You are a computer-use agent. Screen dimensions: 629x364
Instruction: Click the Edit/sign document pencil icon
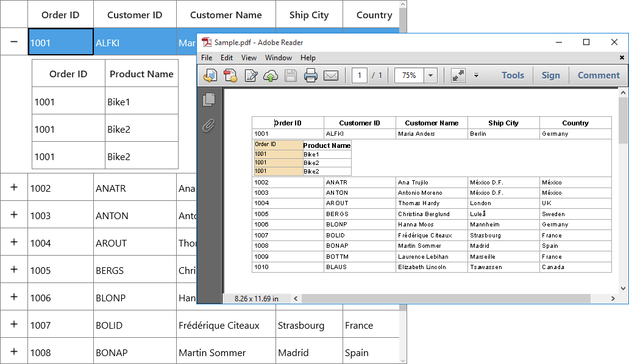coord(251,75)
